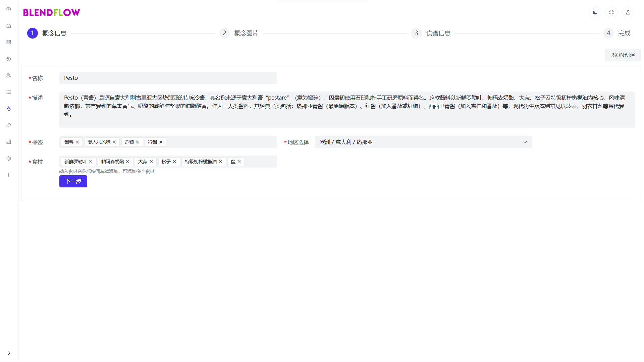Screen dimensions: 644x362
Task: Open the wrench tools sidebar icon
Action: click(9, 125)
